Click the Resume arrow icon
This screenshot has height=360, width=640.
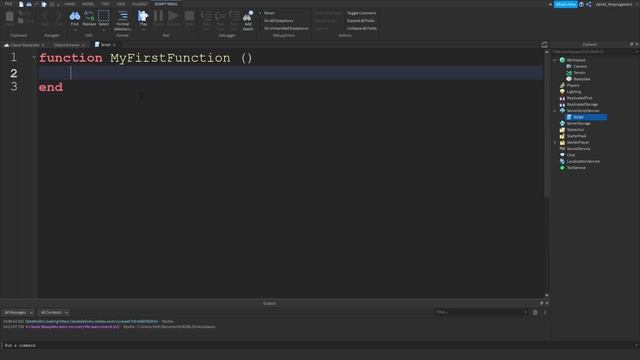(x=173, y=16)
